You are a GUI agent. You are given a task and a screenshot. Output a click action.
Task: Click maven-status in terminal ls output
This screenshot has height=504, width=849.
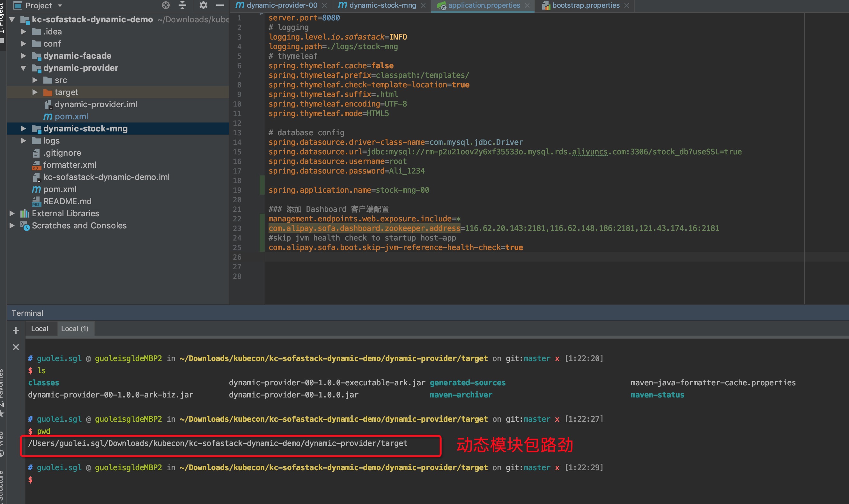pos(657,395)
